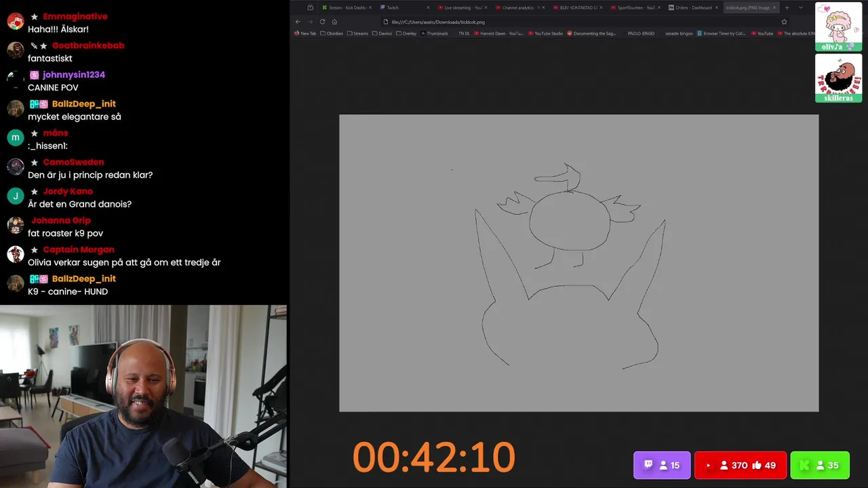This screenshot has height=488, width=868.
Task: Click Captain Morgan's chat avatar
Action: click(x=16, y=254)
